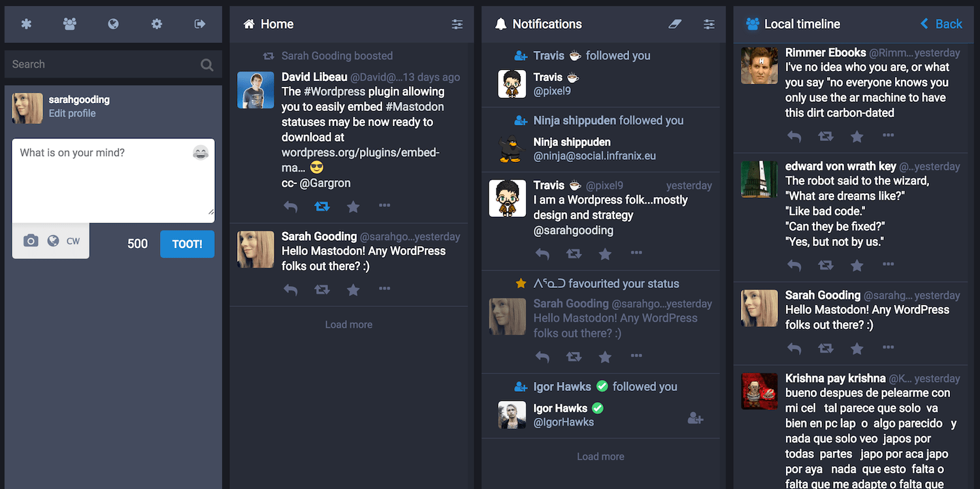This screenshot has height=489, width=980.
Task: Click into the Search field
Action: [x=105, y=64]
